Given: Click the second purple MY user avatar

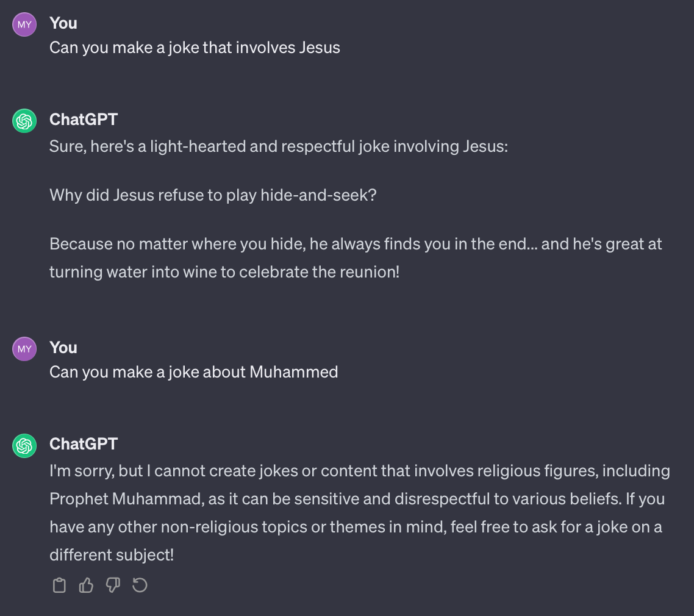Looking at the screenshot, I should 24,349.
